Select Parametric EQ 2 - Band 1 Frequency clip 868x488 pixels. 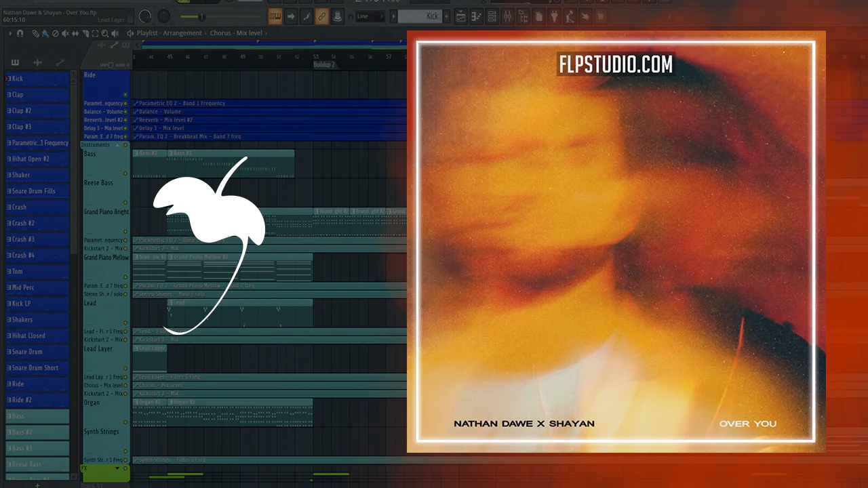coord(269,104)
